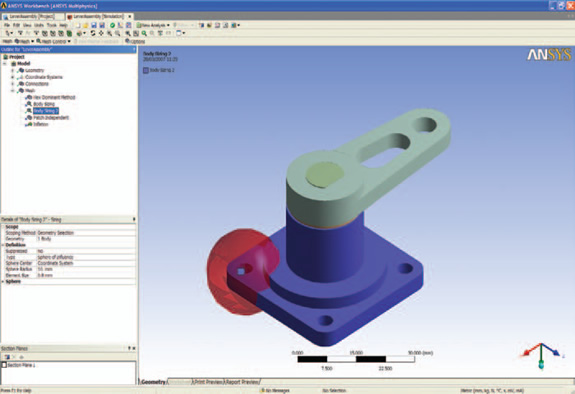Image resolution: width=575 pixels, height=394 pixels.
Task: Open the Units menu
Action: coord(39,25)
